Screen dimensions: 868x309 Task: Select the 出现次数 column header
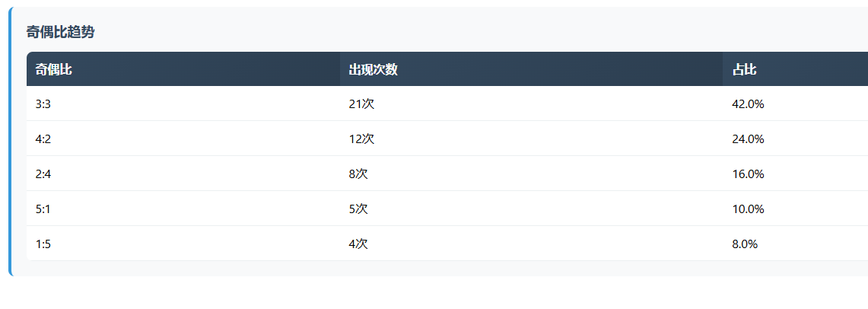[373, 69]
